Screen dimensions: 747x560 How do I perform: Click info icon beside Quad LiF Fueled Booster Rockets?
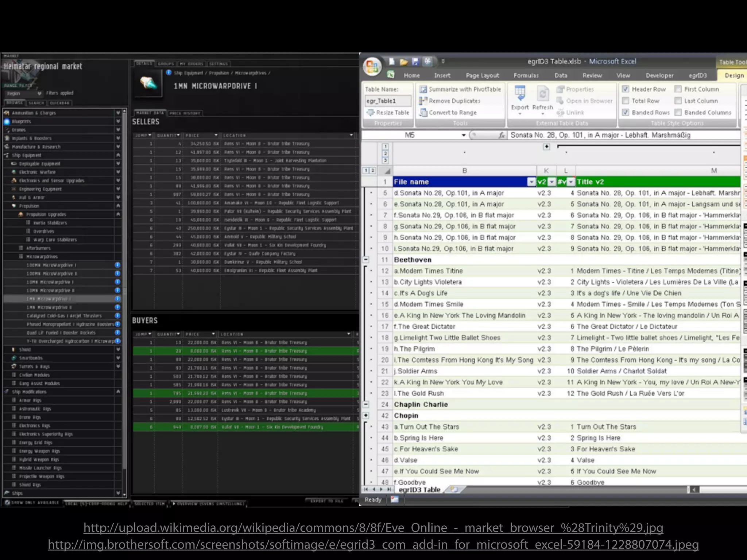pyautogui.click(x=117, y=332)
